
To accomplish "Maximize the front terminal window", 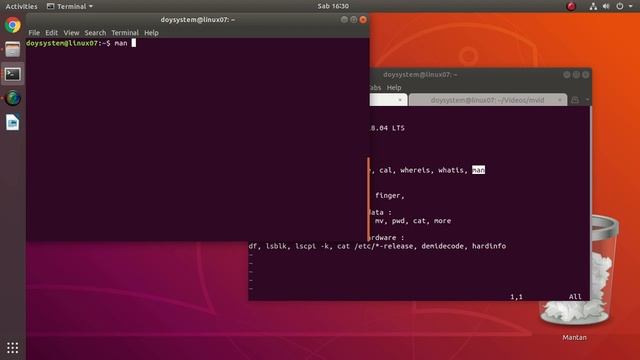I will coord(353,20).
